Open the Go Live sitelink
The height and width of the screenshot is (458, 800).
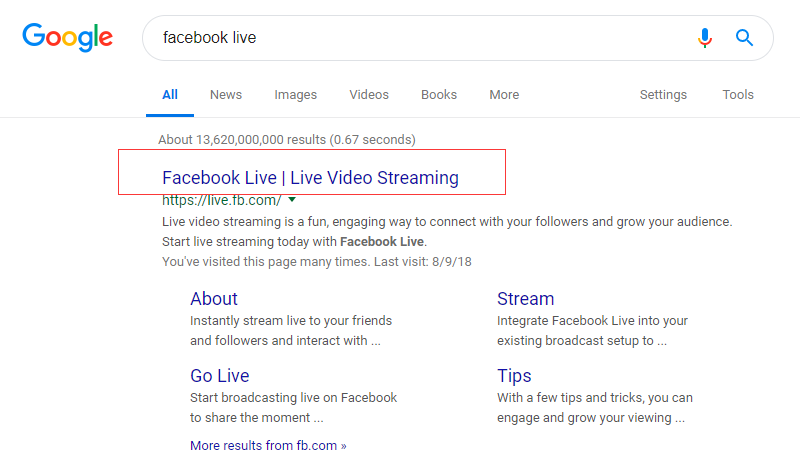[219, 376]
